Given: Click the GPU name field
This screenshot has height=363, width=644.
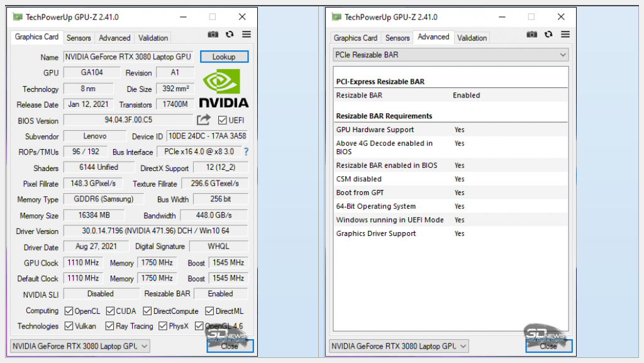Looking at the screenshot, I should [128, 57].
